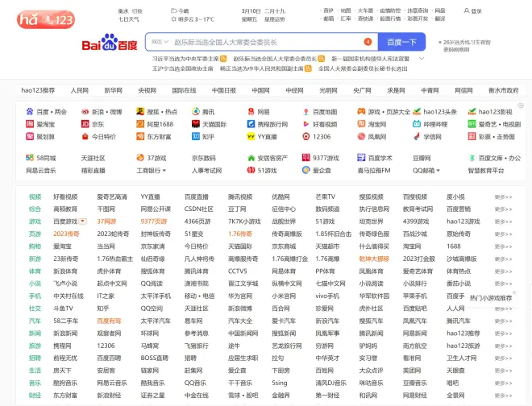Open the 百度学术 icon

(x=361, y=158)
